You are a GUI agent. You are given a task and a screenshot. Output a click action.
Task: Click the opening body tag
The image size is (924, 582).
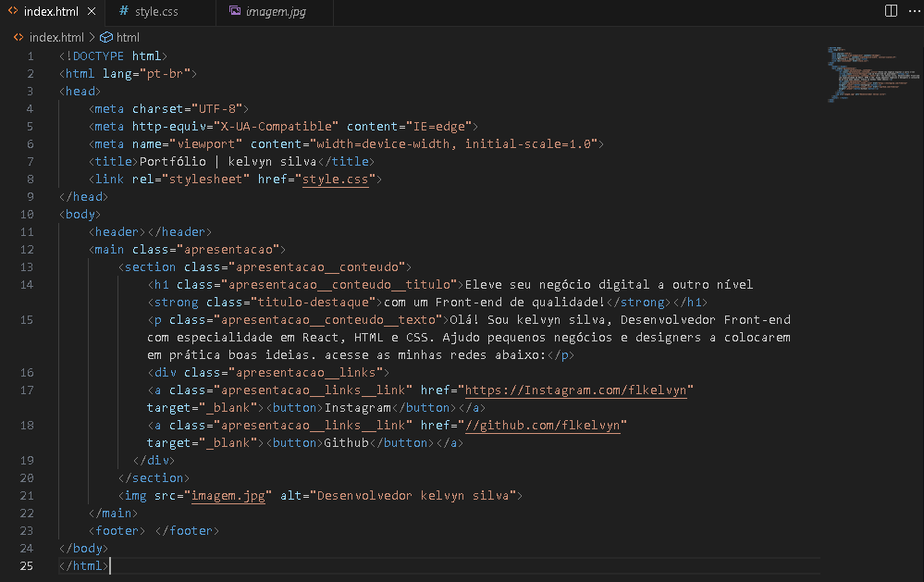pos(80,215)
